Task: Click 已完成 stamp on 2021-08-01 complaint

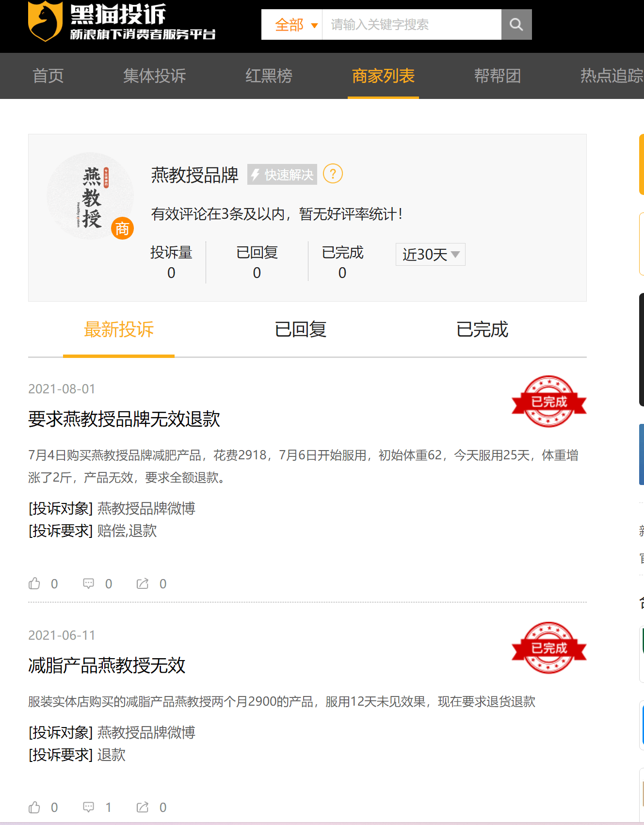Action: tap(549, 402)
